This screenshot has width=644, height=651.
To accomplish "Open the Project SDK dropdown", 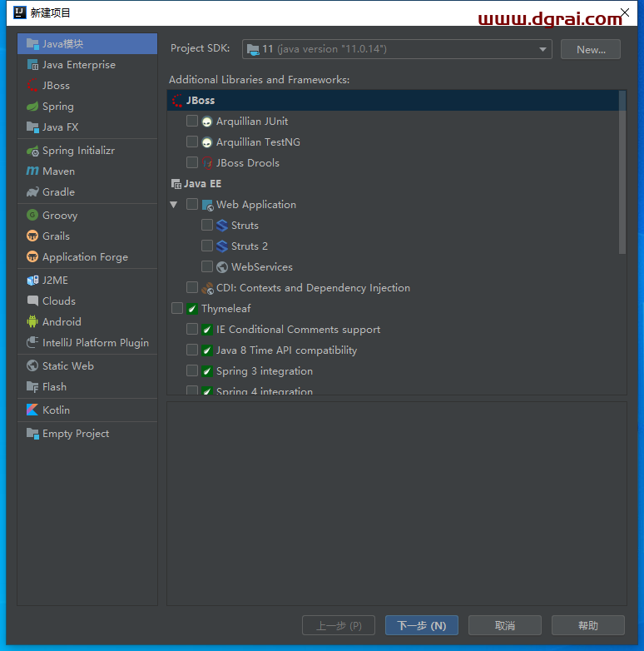I will click(x=397, y=49).
